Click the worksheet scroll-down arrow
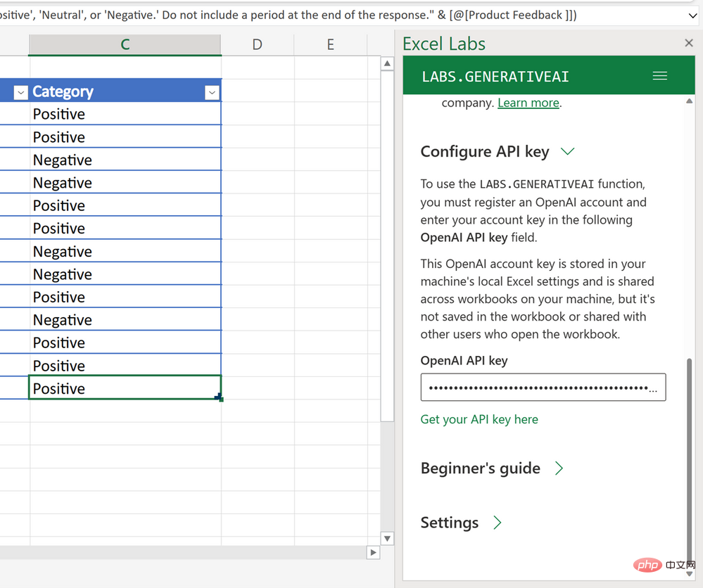The width and height of the screenshot is (703, 588). [x=387, y=538]
